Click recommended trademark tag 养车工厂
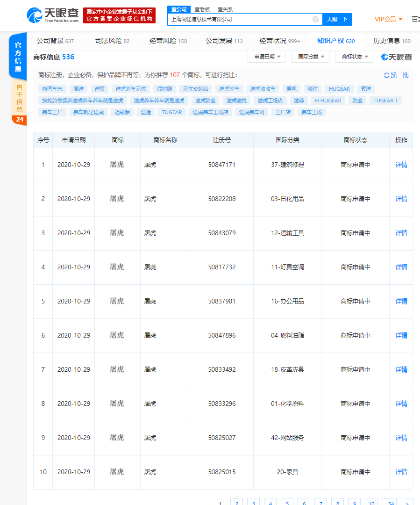 52,112
